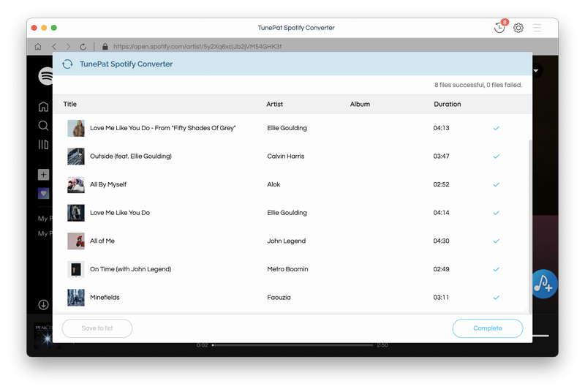Click the Album column header
Image resolution: width=585 pixels, height=392 pixels.
click(360, 104)
